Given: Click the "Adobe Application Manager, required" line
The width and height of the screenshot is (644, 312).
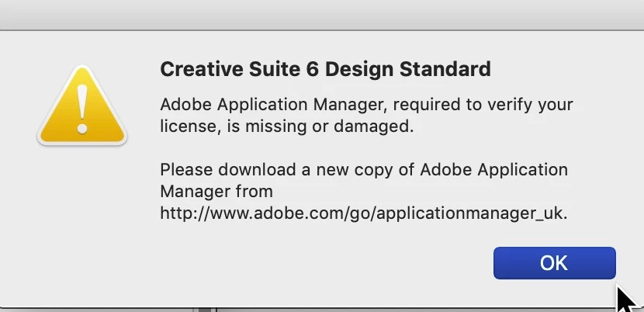Looking at the screenshot, I should (366, 104).
